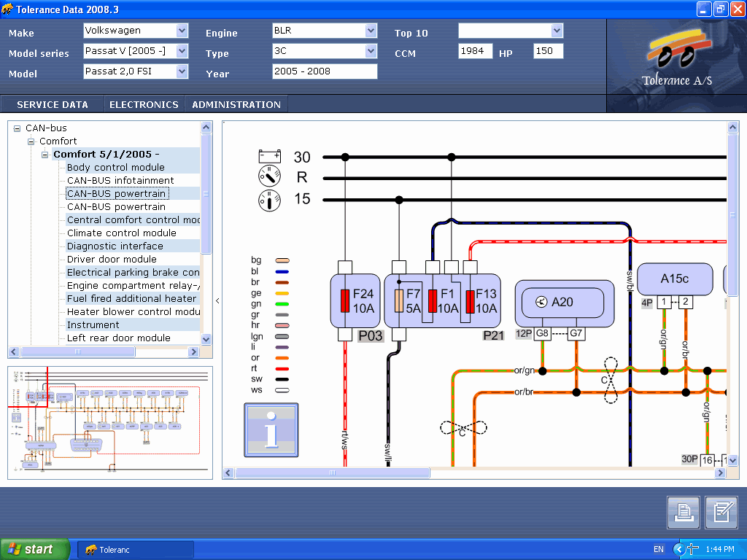747x560 pixels.
Task: Open the Type dropdown showing 3C
Action: [371, 51]
